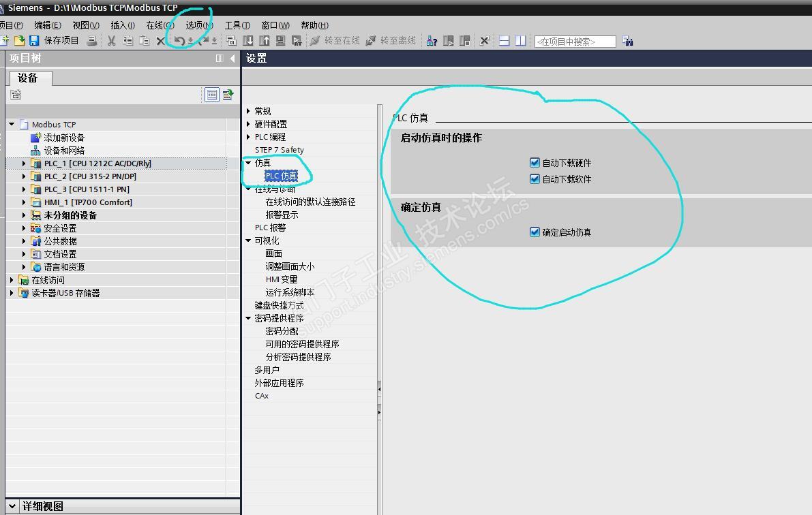Select 键盘快捷方式 settings entry

pos(279,305)
